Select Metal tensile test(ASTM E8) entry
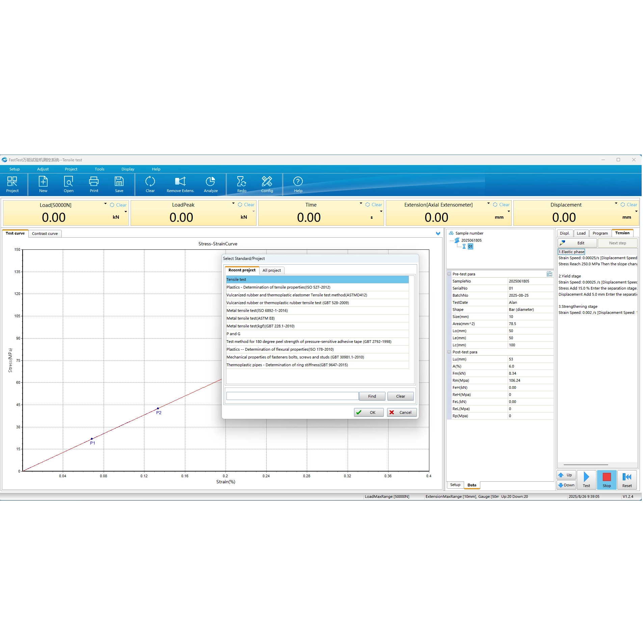644x644 pixels. 250,318
